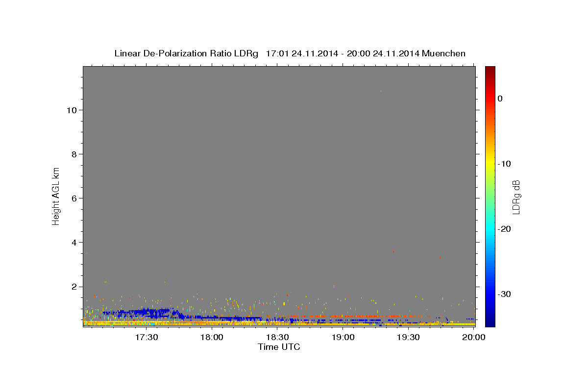Click the colorbar value label -10

point(504,164)
